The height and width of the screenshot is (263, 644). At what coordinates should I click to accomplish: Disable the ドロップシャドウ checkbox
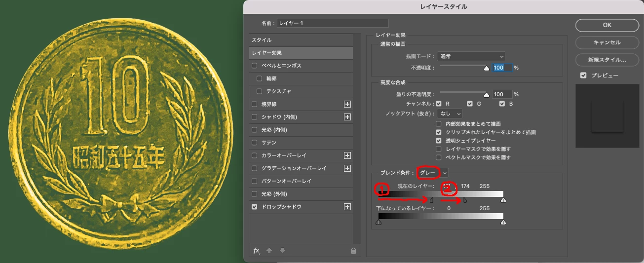click(x=255, y=207)
